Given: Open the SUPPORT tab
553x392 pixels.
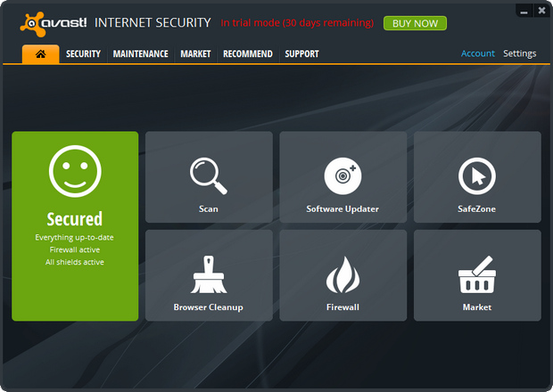Looking at the screenshot, I should click(301, 53).
